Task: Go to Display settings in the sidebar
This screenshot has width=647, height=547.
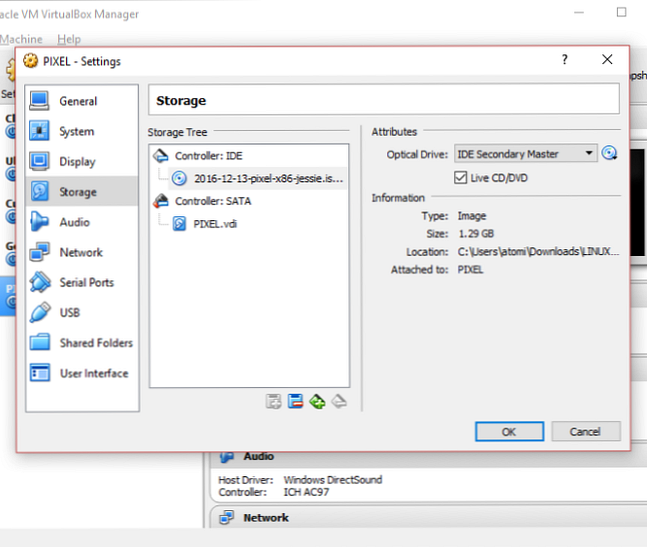Action: click(x=77, y=161)
